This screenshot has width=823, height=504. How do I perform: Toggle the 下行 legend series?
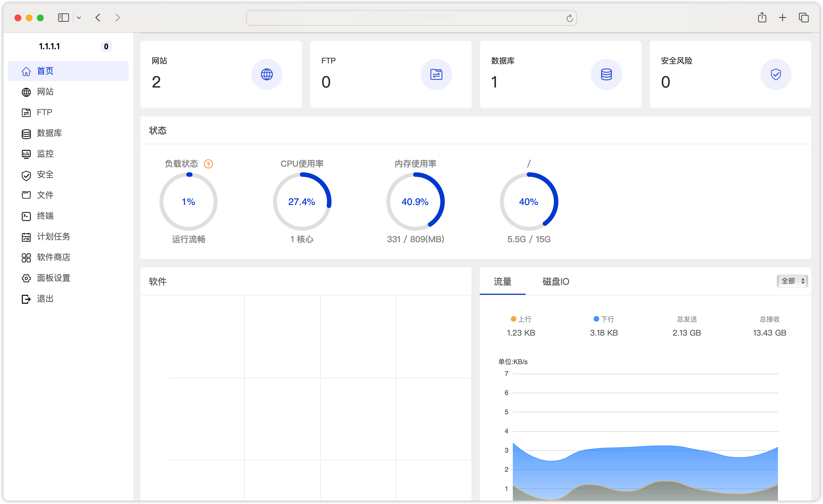(604, 319)
